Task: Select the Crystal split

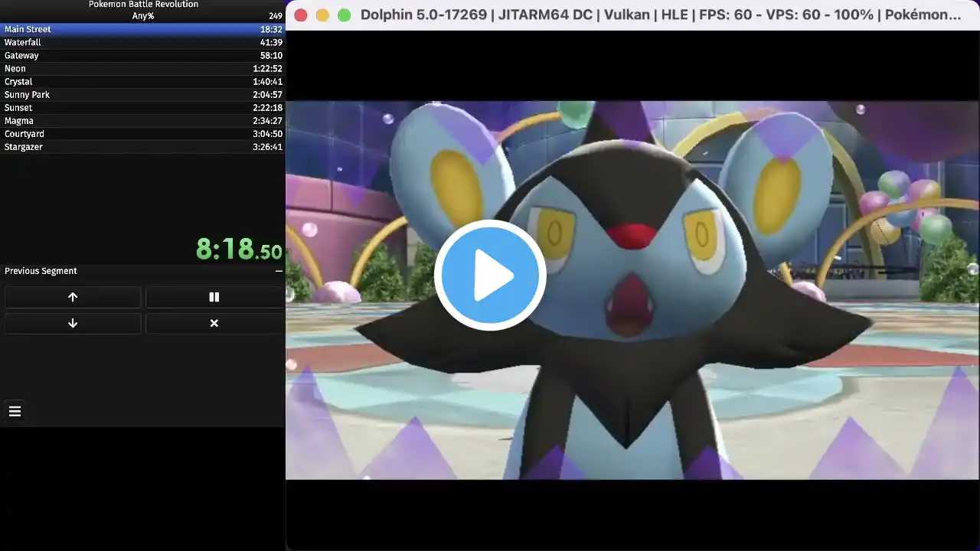Action: [142, 81]
